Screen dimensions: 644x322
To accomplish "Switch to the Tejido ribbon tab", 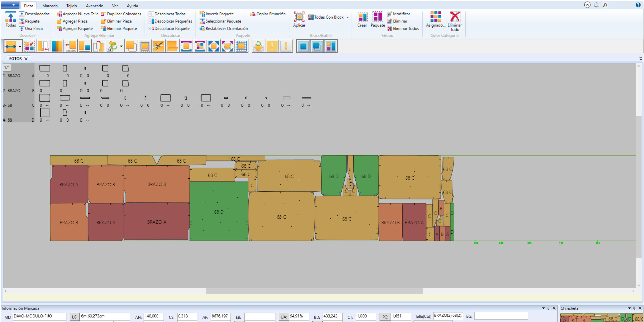I will (72, 6).
